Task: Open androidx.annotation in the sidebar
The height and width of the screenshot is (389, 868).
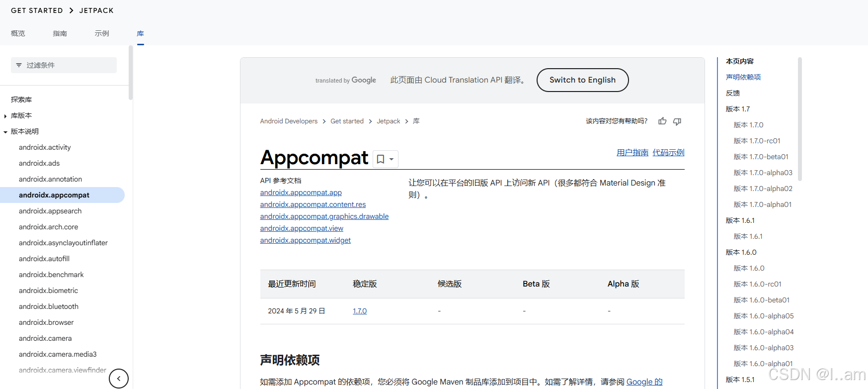Action: click(x=50, y=179)
